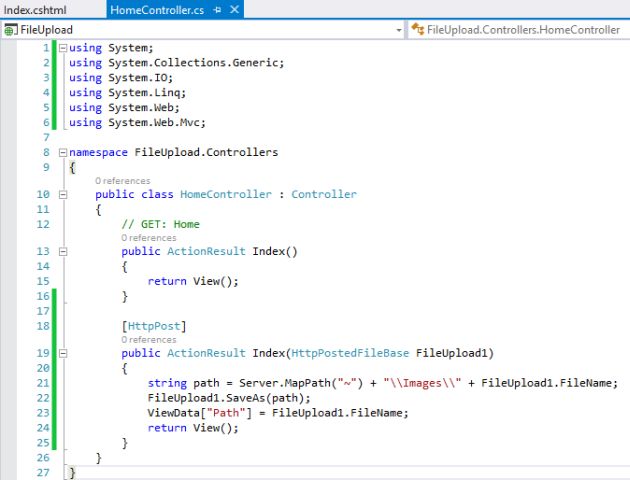Click the Controller base class name
This screenshot has height=480, width=630.
click(324, 194)
